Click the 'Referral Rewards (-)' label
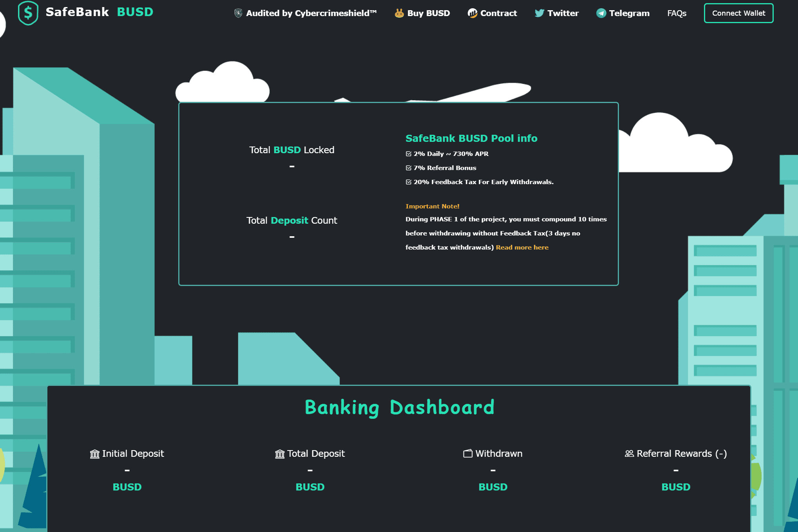 [682, 454]
